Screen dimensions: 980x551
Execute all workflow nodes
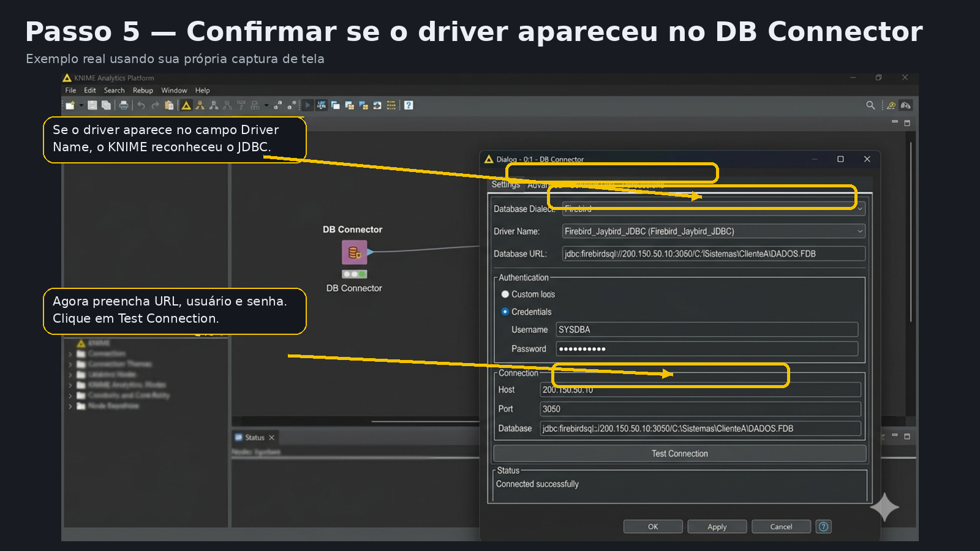(x=307, y=105)
